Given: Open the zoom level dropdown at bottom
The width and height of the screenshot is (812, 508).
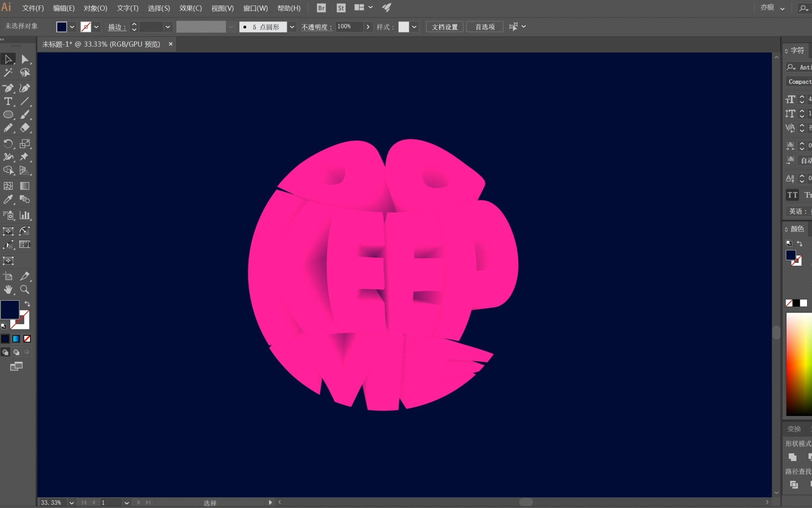Looking at the screenshot, I should [x=72, y=502].
